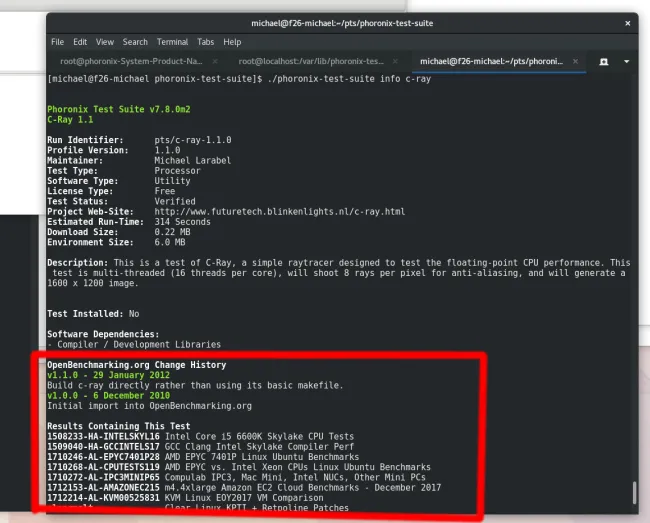Screen dimensions: 650x523
Task: Open the Edit menu
Action: (x=80, y=42)
